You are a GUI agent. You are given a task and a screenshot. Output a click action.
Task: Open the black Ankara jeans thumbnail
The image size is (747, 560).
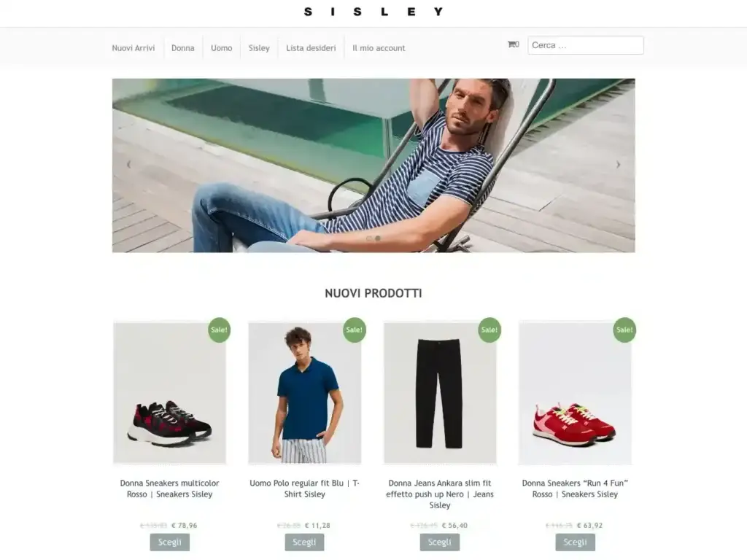[440, 393]
